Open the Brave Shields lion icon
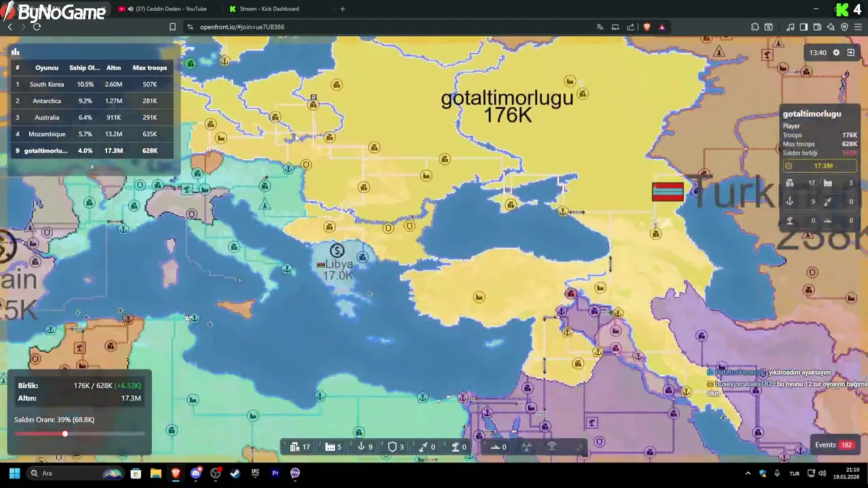This screenshot has width=868, height=488. (646, 27)
